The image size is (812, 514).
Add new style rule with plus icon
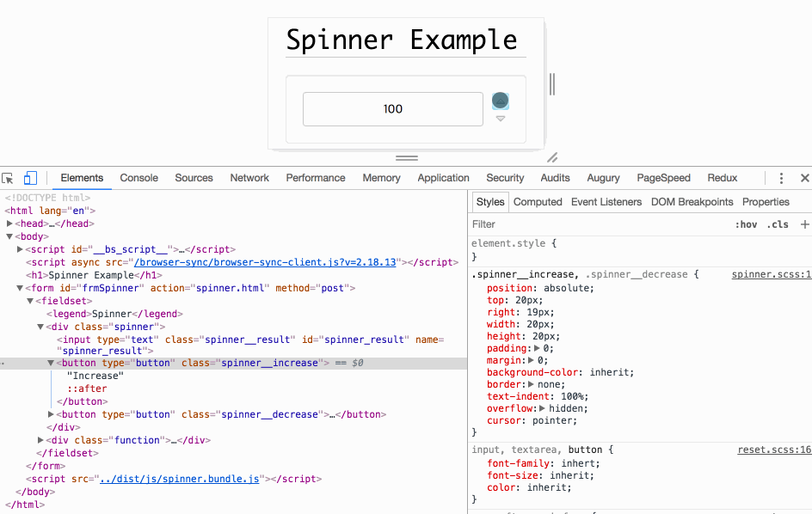(x=805, y=224)
